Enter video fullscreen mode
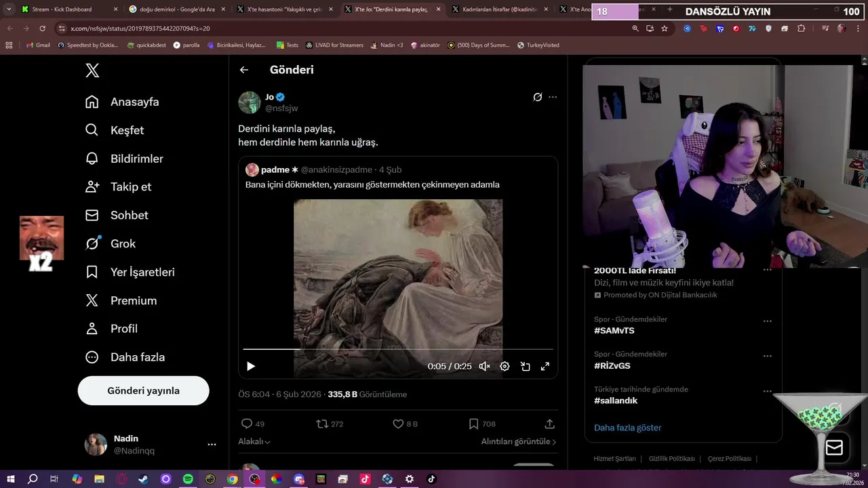Viewport: 868px width, 488px height. (x=545, y=366)
